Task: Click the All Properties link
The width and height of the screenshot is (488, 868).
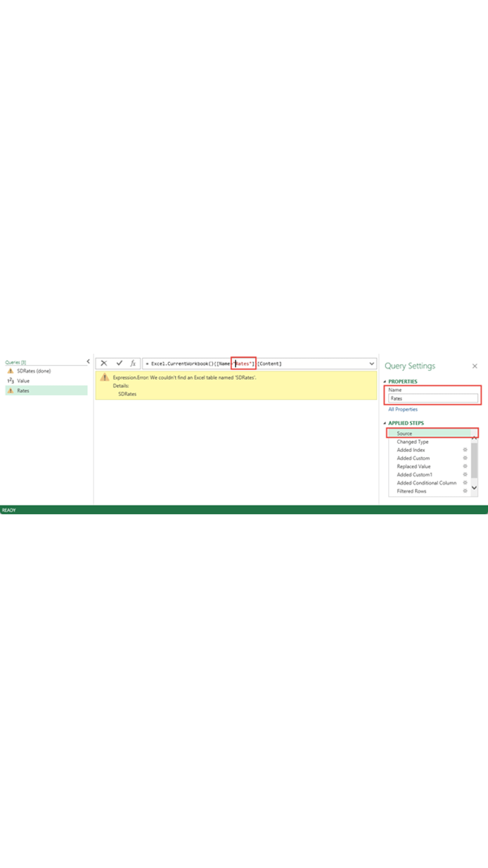Action: tap(403, 409)
